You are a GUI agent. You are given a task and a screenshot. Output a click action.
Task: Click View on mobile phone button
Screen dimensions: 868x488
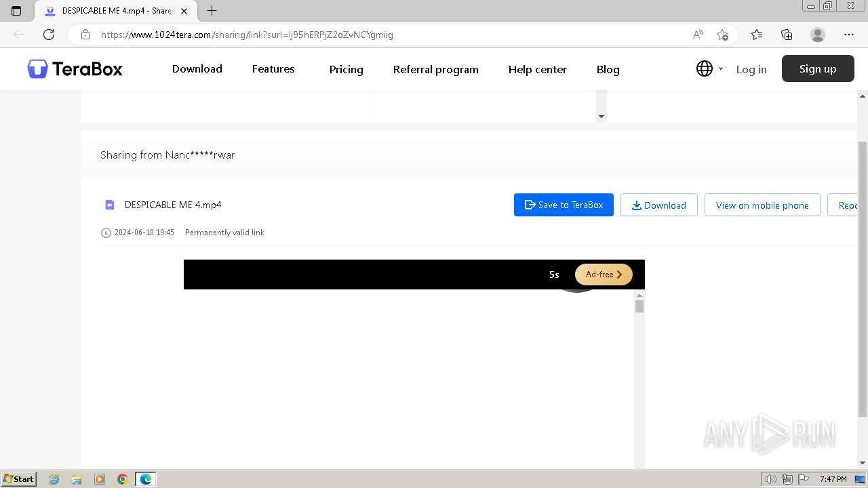tap(762, 205)
